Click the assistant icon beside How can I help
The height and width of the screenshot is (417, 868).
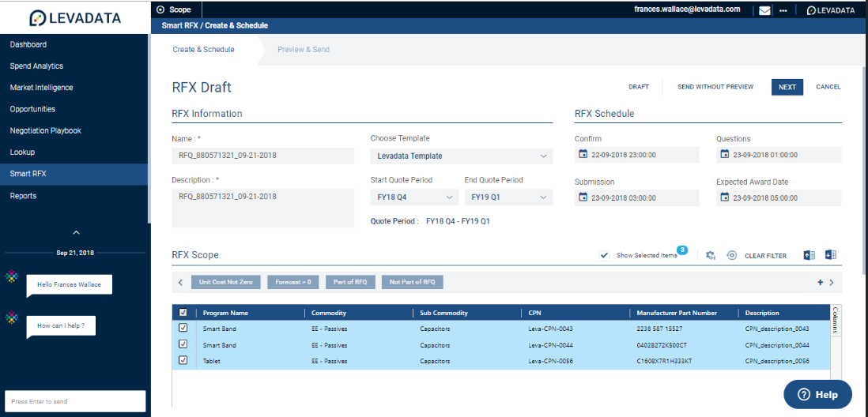tap(11, 317)
